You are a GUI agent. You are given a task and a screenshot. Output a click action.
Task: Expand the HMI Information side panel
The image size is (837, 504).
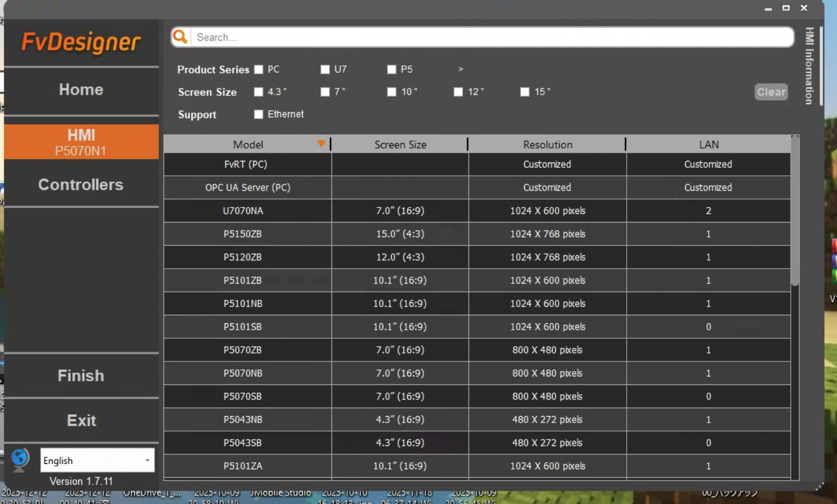[x=809, y=66]
